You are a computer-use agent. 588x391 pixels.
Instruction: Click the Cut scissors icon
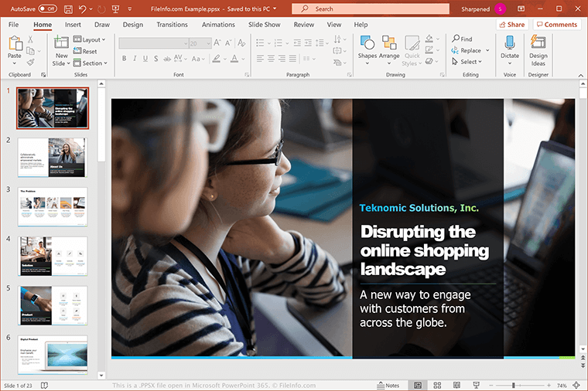click(x=30, y=39)
